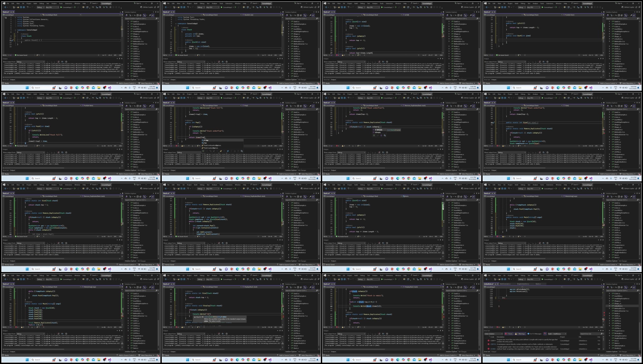Open the Git Changes tab in the 6:23 PM frame
Viewport: 643px width, 364px height.
coord(623,352)
